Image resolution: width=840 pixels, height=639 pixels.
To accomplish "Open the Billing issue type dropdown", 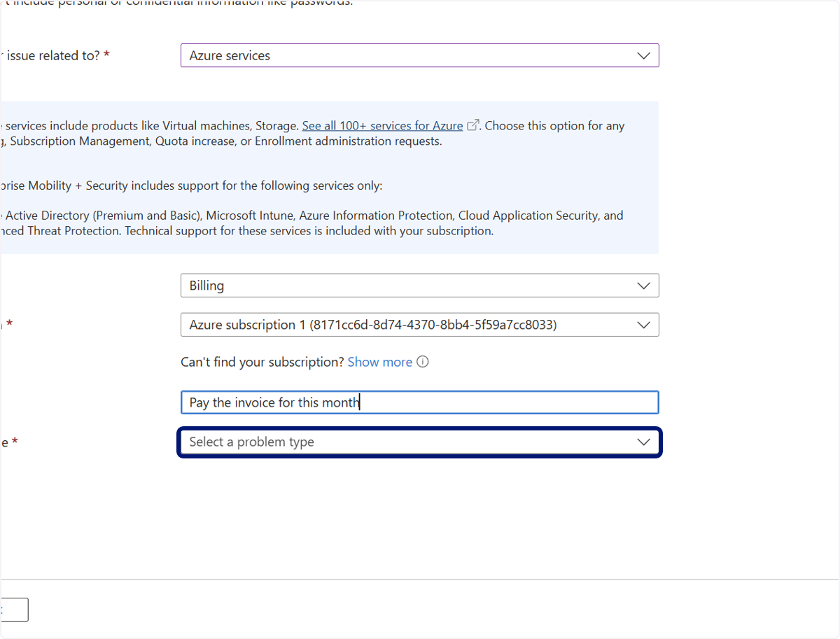I will 419,286.
